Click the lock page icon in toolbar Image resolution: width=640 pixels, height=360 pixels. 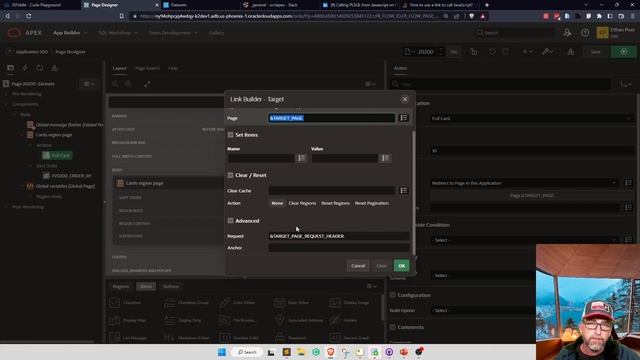474,52
